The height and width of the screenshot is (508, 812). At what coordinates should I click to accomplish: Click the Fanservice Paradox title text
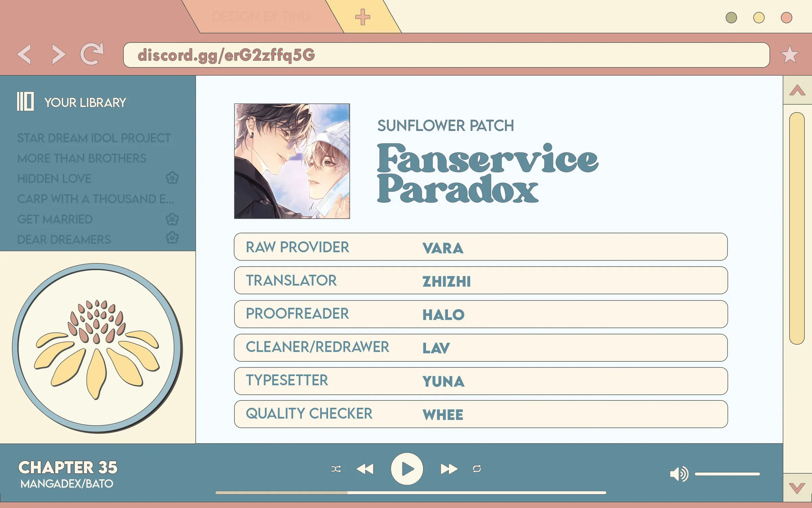487,173
